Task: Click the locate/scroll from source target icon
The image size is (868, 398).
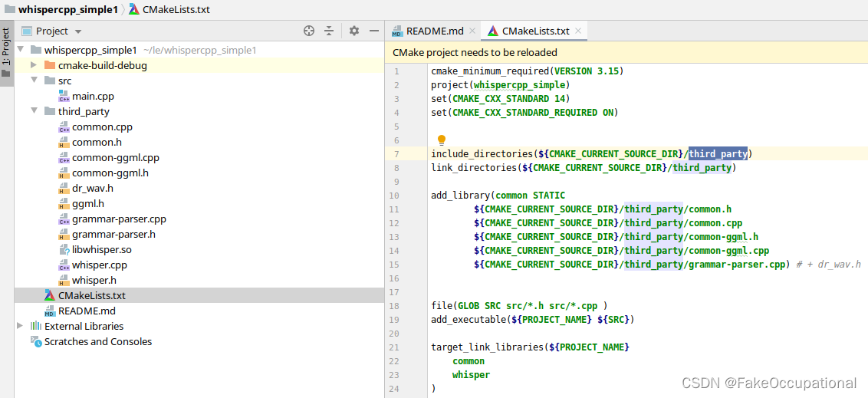Action: [x=310, y=31]
